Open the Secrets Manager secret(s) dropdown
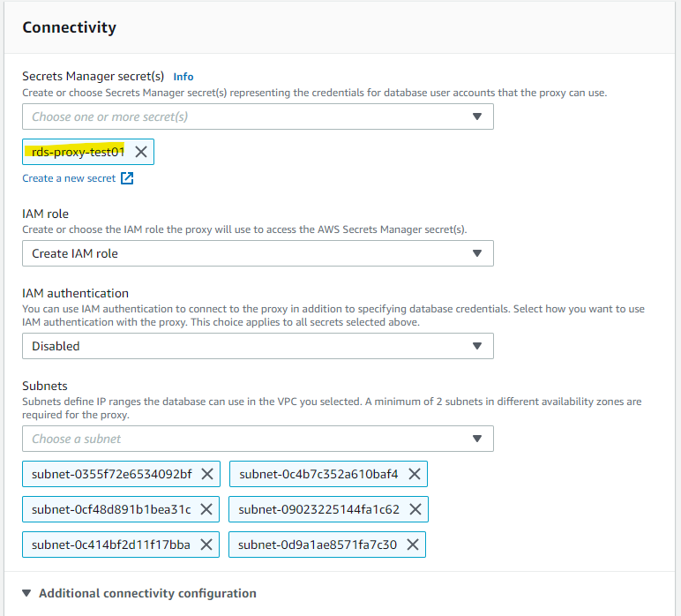The height and width of the screenshot is (616, 681). (x=258, y=116)
